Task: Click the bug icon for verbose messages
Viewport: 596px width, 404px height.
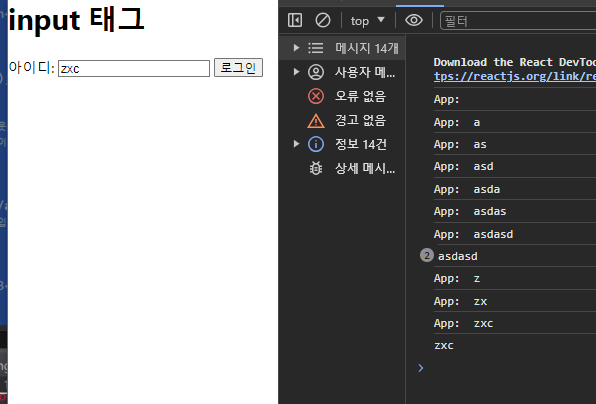Action: pyautogui.click(x=315, y=168)
